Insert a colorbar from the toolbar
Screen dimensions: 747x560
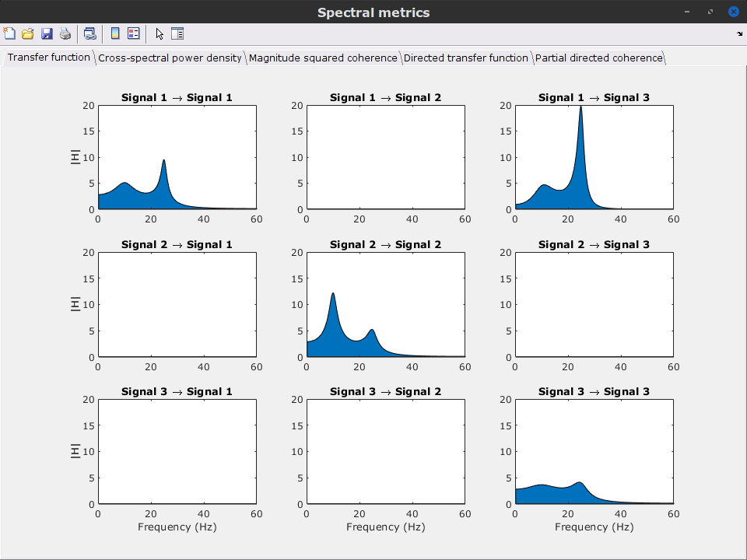click(x=115, y=33)
